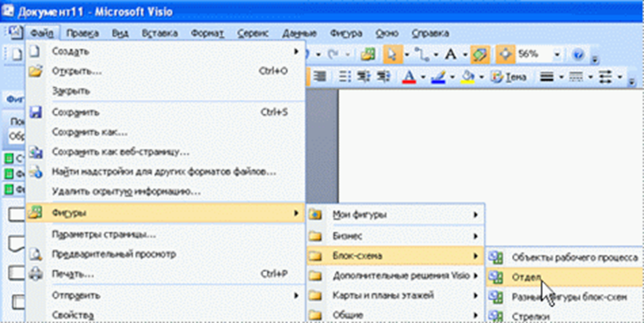644x323 pixels.
Task: Open Общие submenu folder
Action: 395,315
